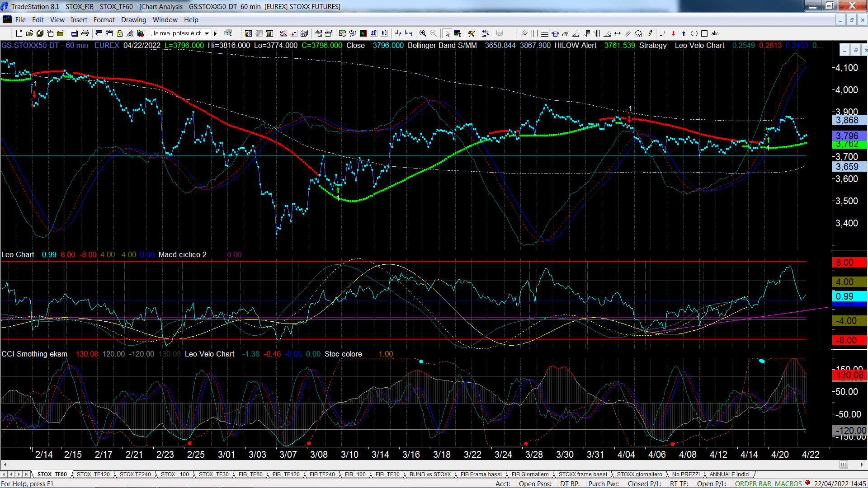Select the ellipse drawing tool

pyautogui.click(x=694, y=33)
